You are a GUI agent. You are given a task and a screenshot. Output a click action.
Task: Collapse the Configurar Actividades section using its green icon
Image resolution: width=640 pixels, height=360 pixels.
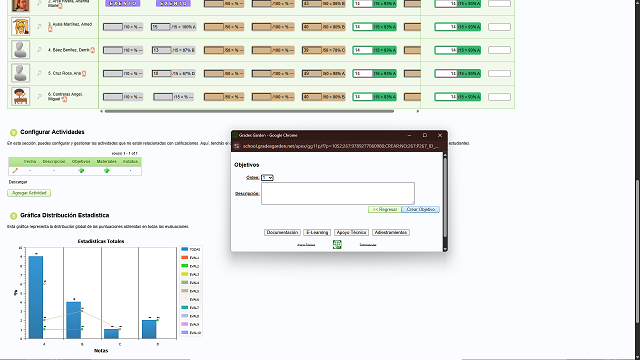point(13,132)
